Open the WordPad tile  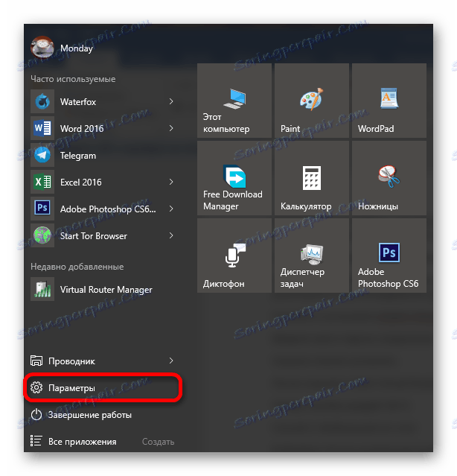(389, 101)
